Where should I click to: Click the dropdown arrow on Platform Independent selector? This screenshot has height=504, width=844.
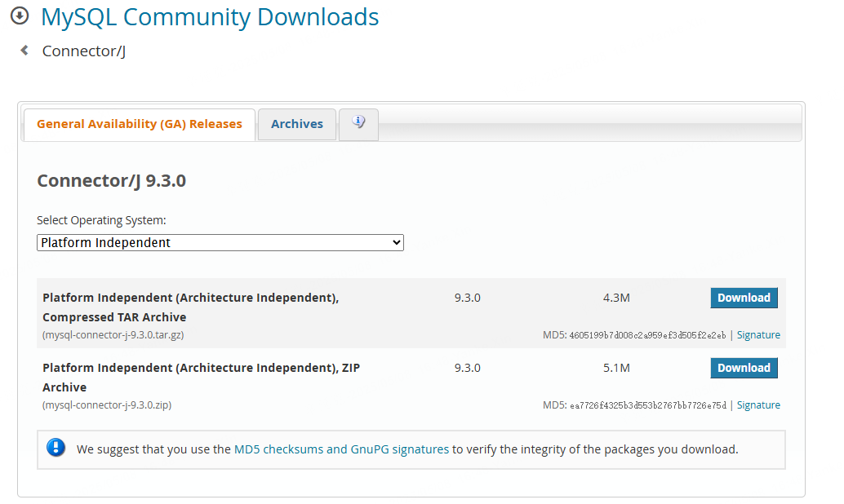click(x=396, y=242)
